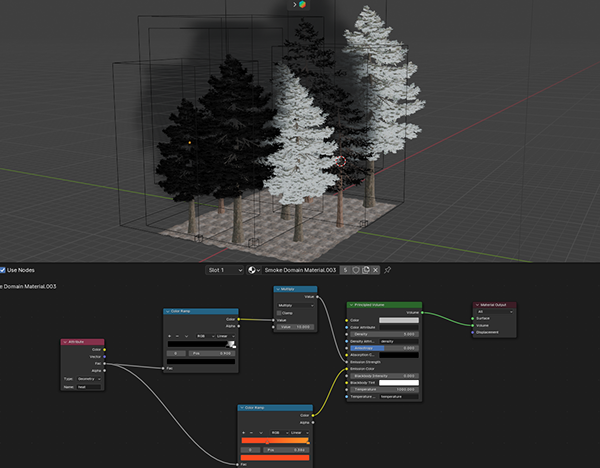Click the Principled Volume Color swatch
This screenshot has height=468, width=600.
coord(398,320)
